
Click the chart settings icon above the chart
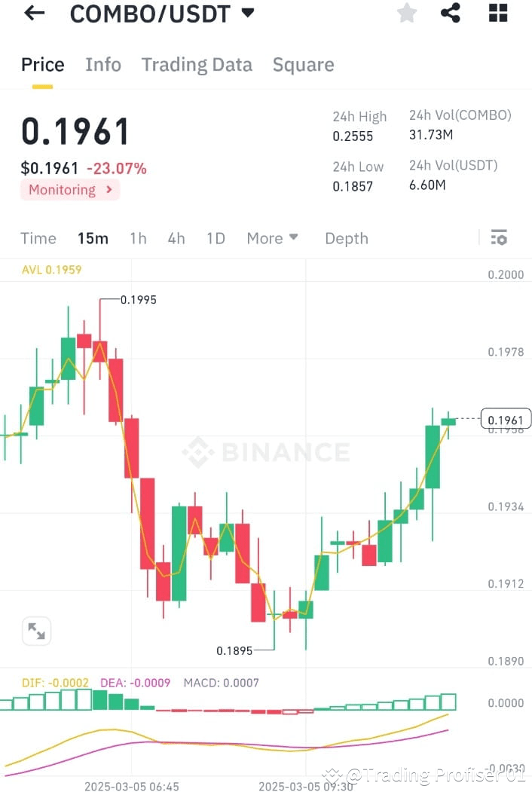click(499, 237)
